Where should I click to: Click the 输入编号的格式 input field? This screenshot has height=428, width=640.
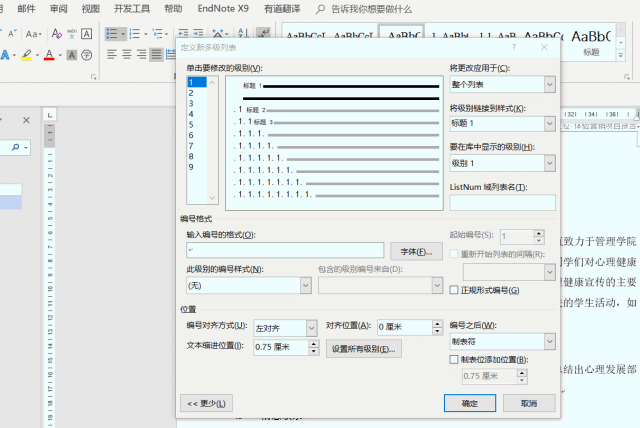pos(285,250)
